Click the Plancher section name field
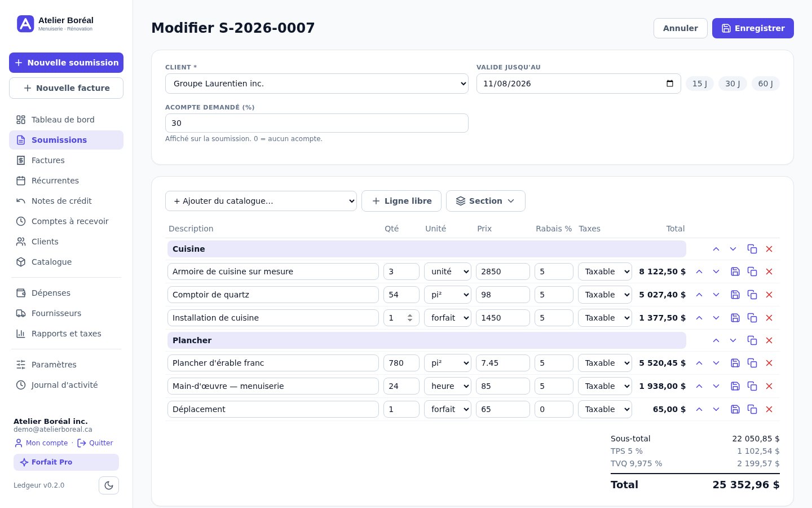The height and width of the screenshot is (508, 812). pyautogui.click(x=427, y=340)
